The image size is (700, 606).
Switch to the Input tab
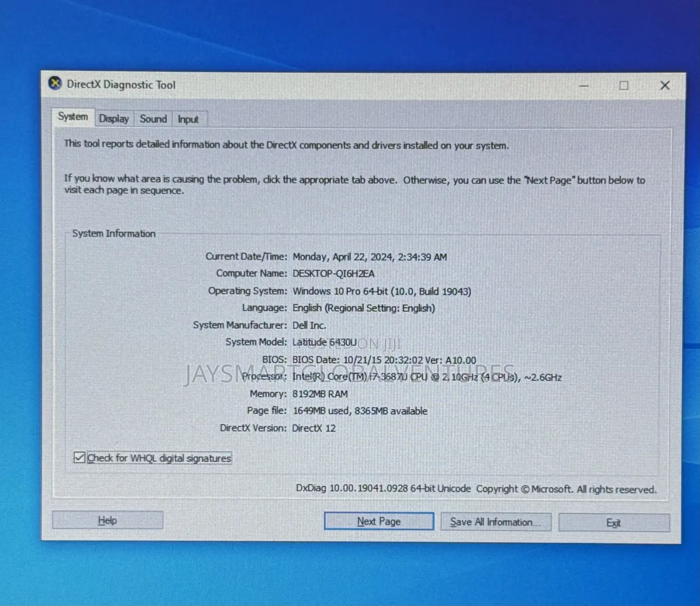(188, 119)
